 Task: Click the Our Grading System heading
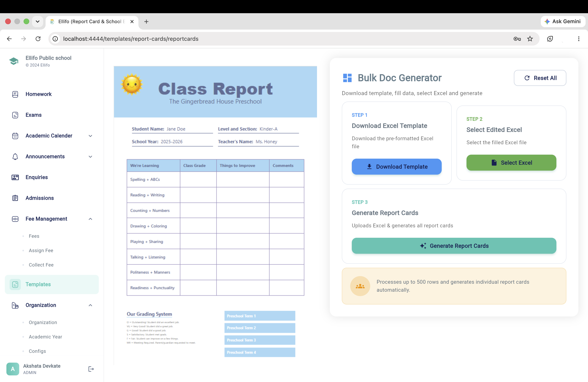coord(149,314)
